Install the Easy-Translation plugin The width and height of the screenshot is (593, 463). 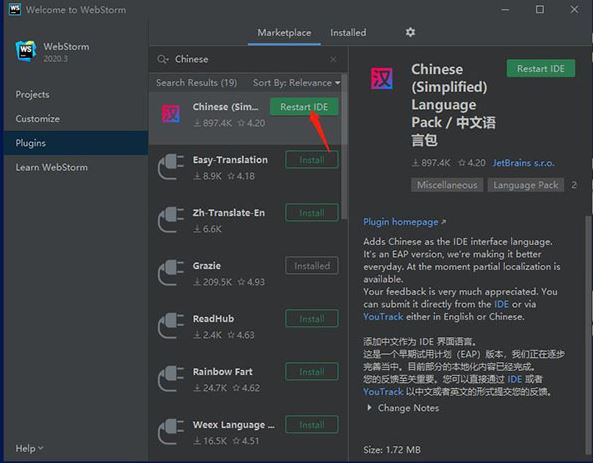[312, 160]
